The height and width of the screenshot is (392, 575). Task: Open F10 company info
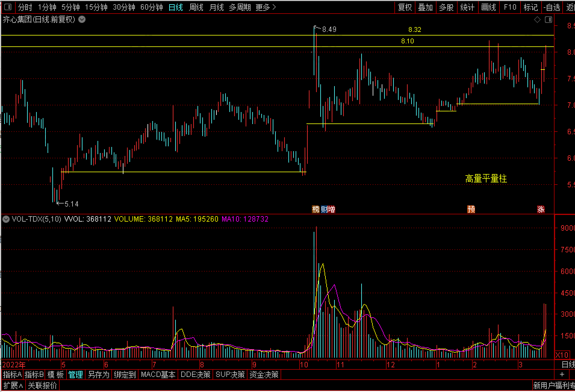[x=510, y=7]
